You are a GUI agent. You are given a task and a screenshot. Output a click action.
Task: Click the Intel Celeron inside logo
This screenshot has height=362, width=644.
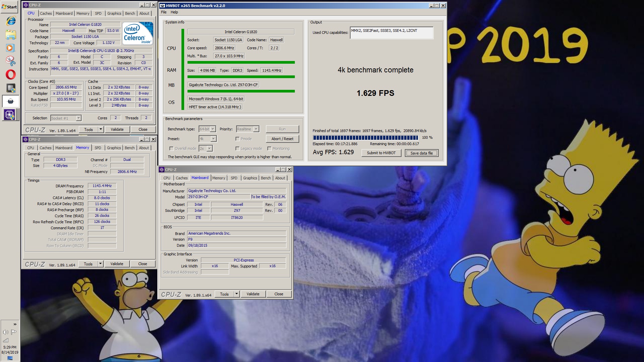tap(138, 34)
